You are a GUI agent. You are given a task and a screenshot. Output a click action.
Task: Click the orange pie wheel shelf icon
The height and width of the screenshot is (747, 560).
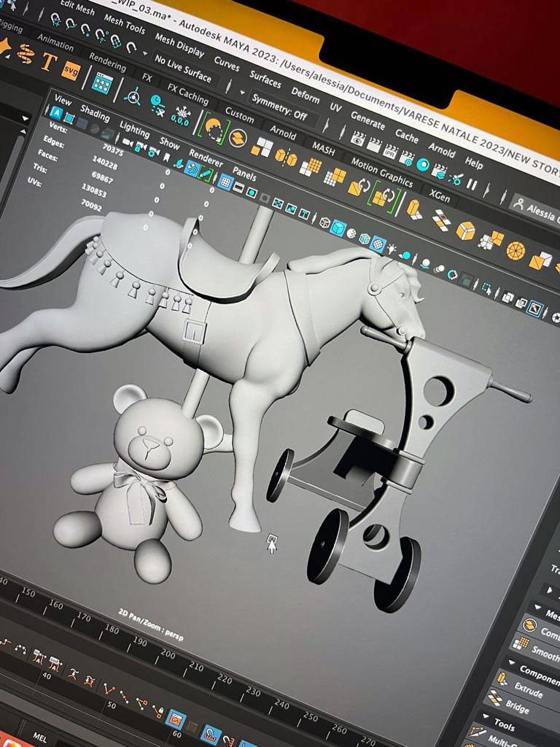516,251
